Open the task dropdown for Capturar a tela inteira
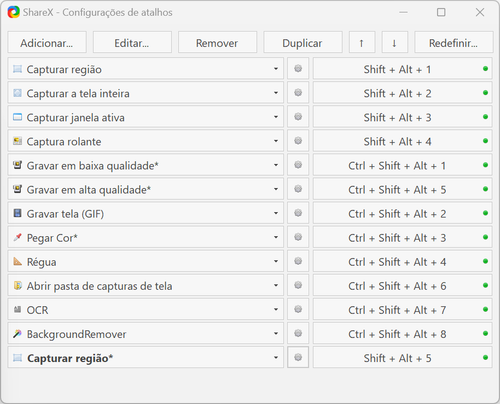 point(276,93)
